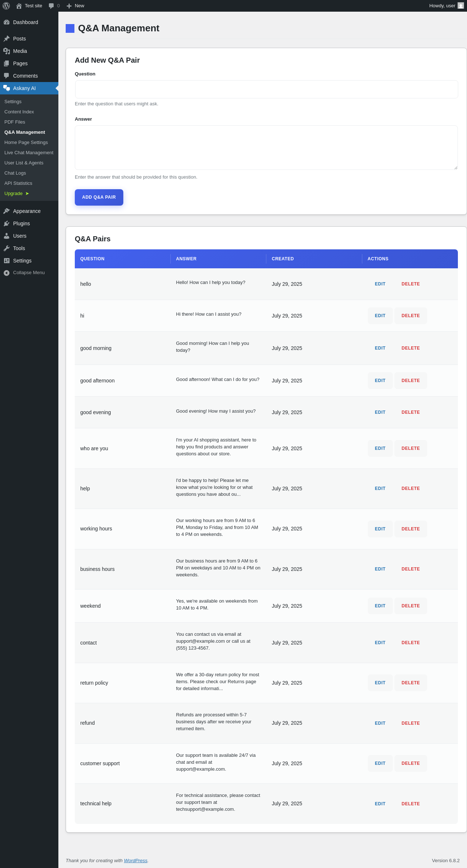Screen dimensions: 467x868
Task: Click into the Answer textarea
Action: point(266,148)
